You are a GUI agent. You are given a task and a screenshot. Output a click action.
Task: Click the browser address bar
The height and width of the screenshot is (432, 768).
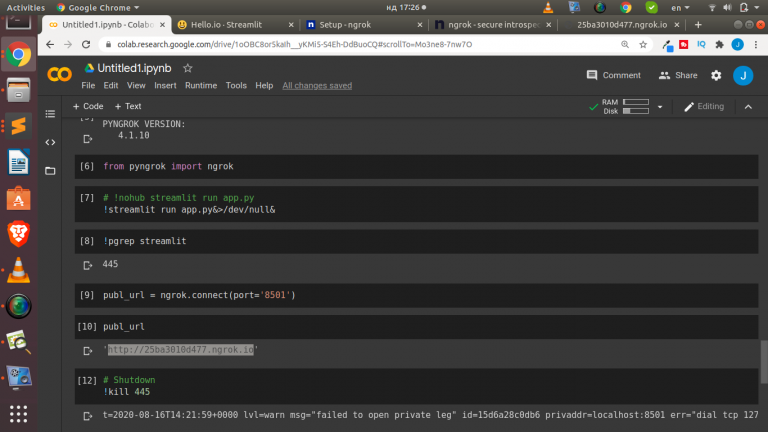(x=300, y=45)
